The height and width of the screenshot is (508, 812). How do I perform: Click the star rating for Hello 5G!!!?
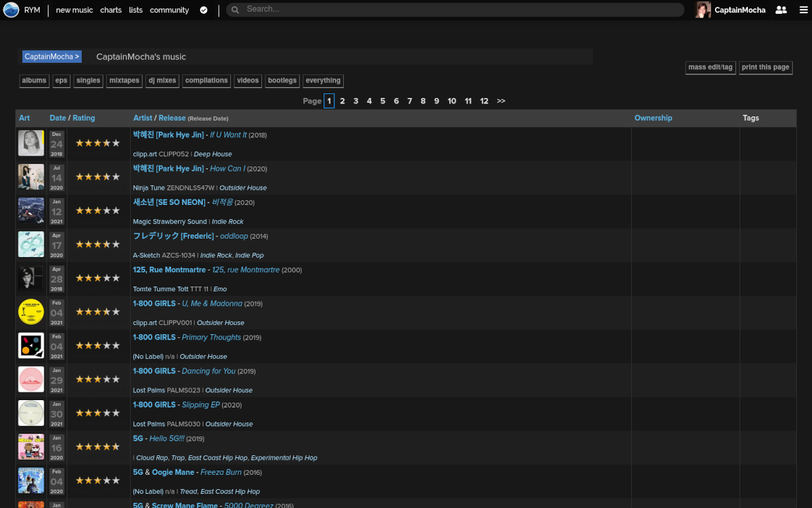tap(98, 446)
